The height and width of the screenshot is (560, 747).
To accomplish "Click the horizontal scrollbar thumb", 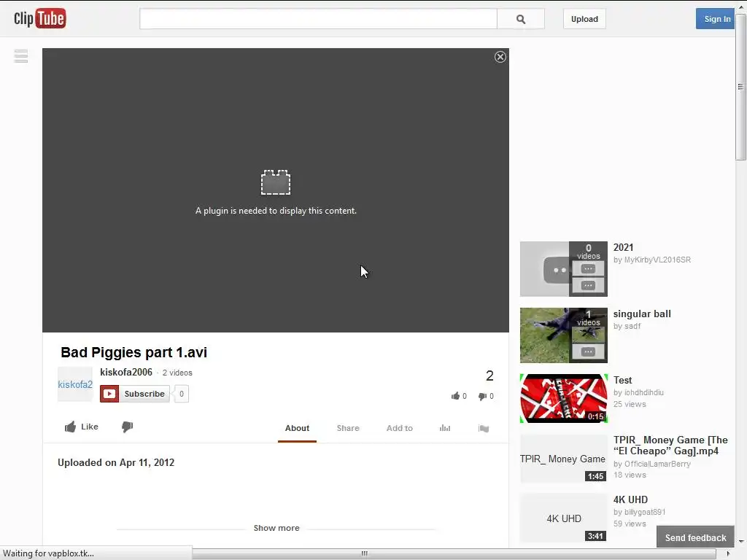I will 364,553.
